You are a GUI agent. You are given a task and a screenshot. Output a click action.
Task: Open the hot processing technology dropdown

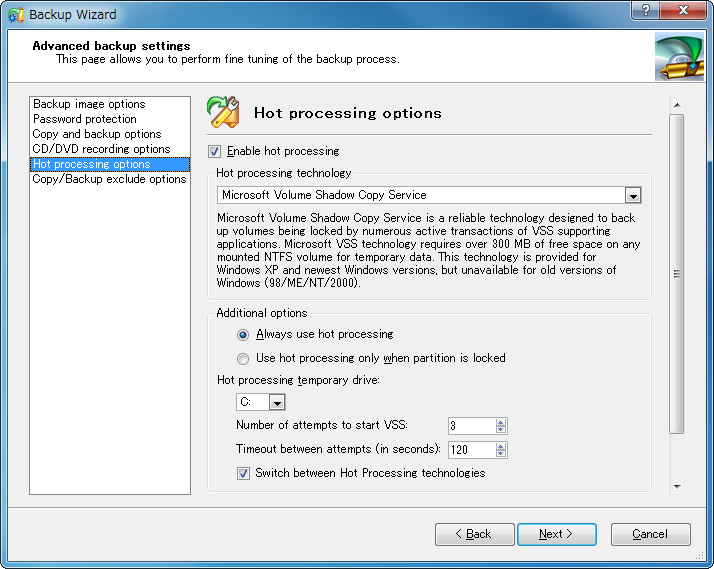632,195
